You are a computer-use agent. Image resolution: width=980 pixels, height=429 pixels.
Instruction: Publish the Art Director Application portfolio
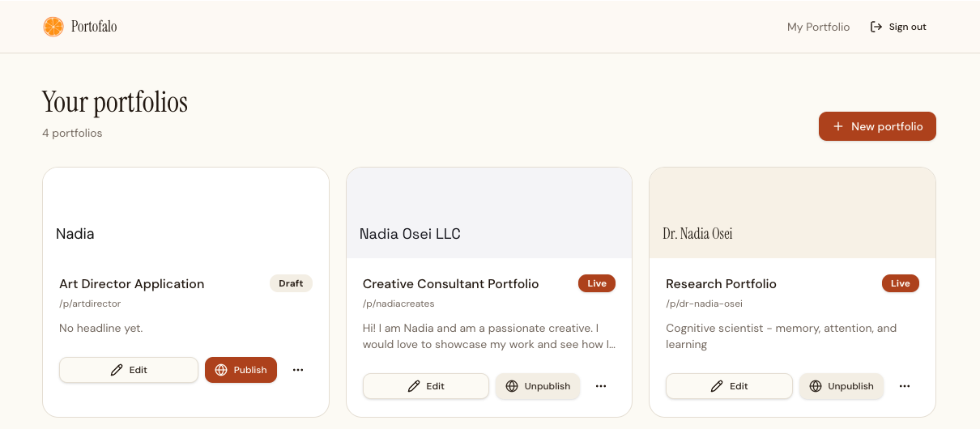pos(241,370)
